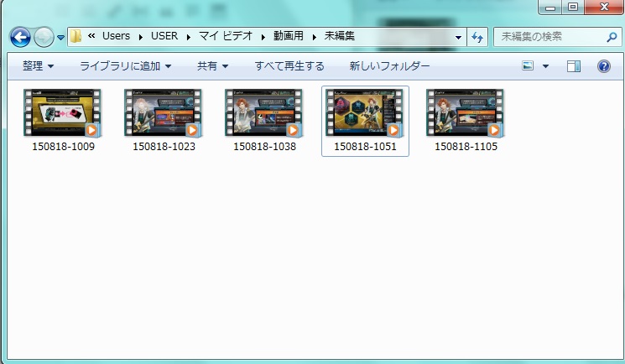
Task: Restore down the Explorer window
Action: click(x=573, y=7)
